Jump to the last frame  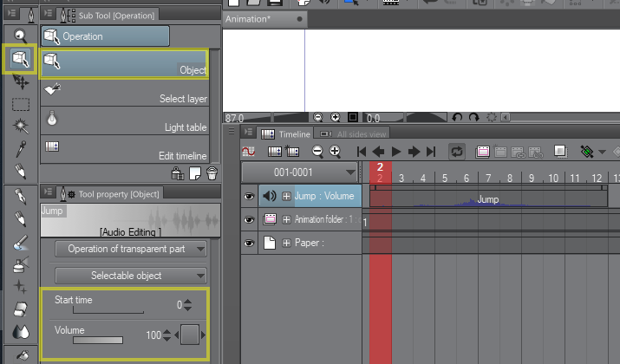(x=431, y=152)
